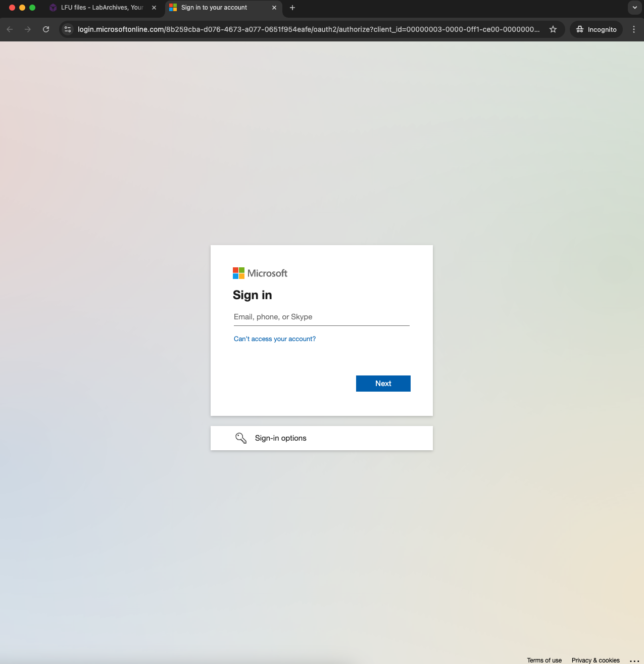Go back to previous page
This screenshot has height=664, width=644.
[x=10, y=29]
